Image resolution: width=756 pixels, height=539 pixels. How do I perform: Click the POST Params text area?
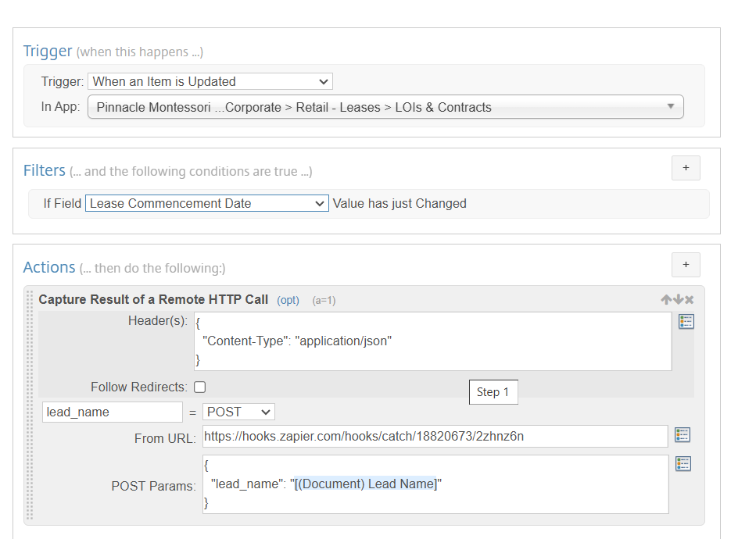pyautogui.click(x=435, y=484)
